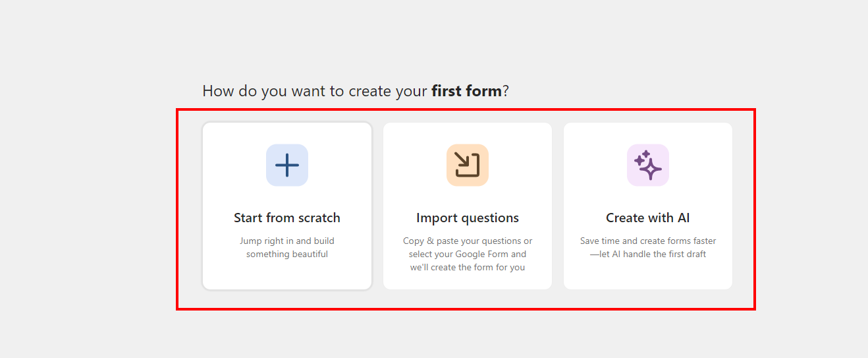The width and height of the screenshot is (868, 358).
Task: Click the purple AI sparkles icon
Action: pyautogui.click(x=648, y=165)
